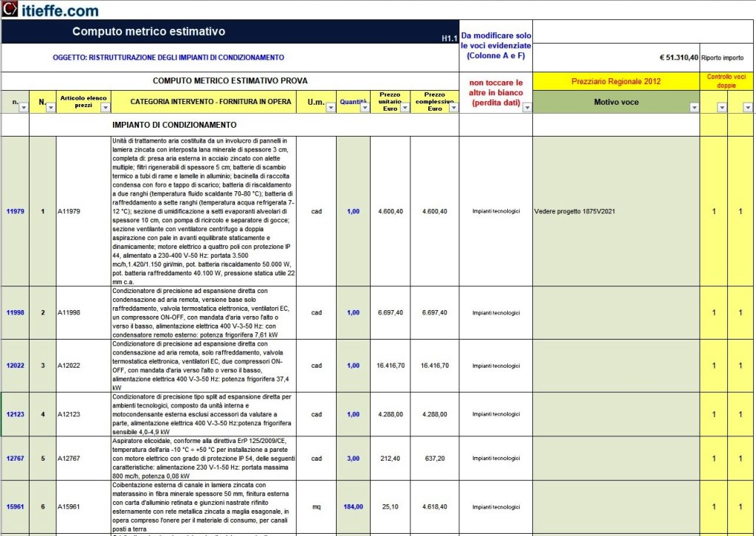
Task: Open the Quantità filter dropdown
Action: [x=365, y=108]
